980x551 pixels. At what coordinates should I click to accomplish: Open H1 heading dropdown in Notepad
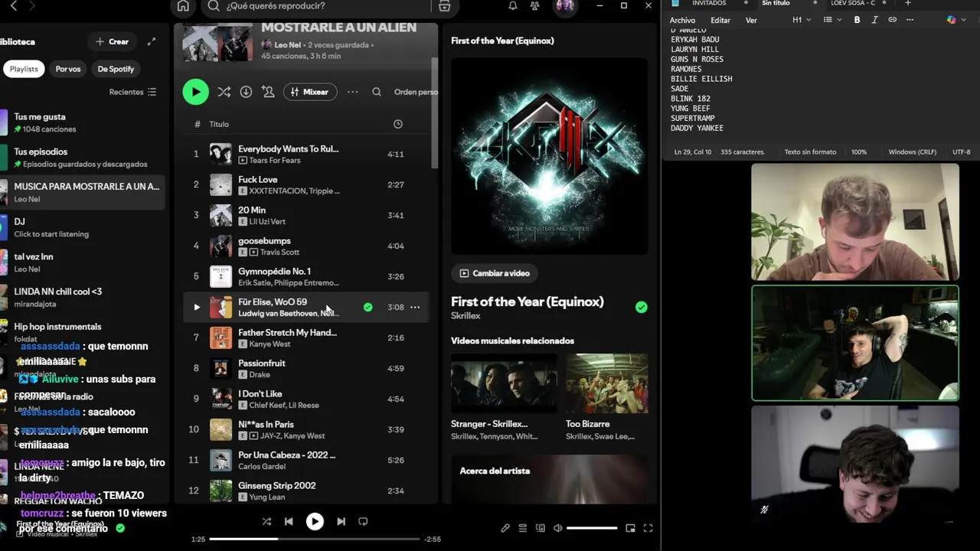point(802,20)
